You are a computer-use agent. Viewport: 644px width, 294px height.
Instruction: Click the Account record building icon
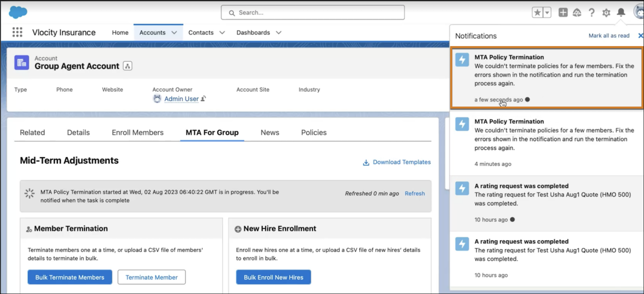click(22, 62)
